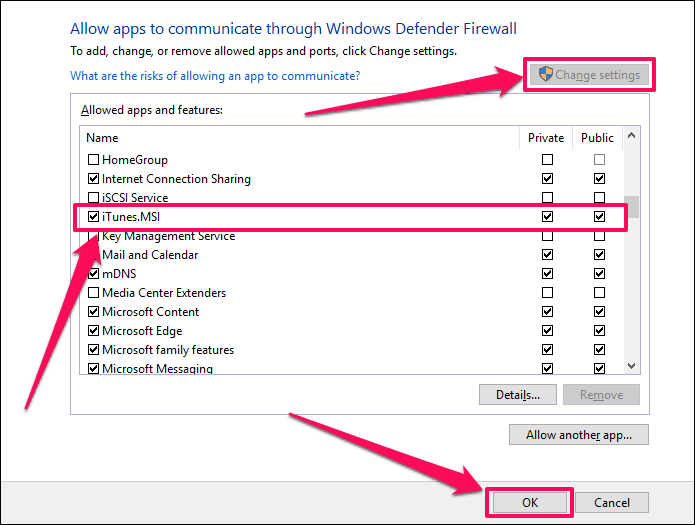Image resolution: width=695 pixels, height=525 pixels.
Task: Uncheck Microsoft Edge name checkbox
Action: (93, 331)
